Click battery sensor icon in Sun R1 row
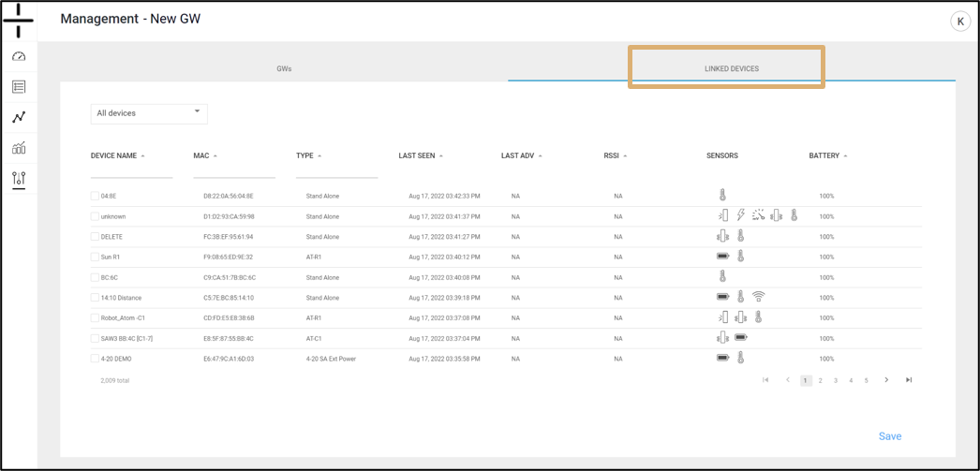This screenshot has width=980, height=471. 722,257
